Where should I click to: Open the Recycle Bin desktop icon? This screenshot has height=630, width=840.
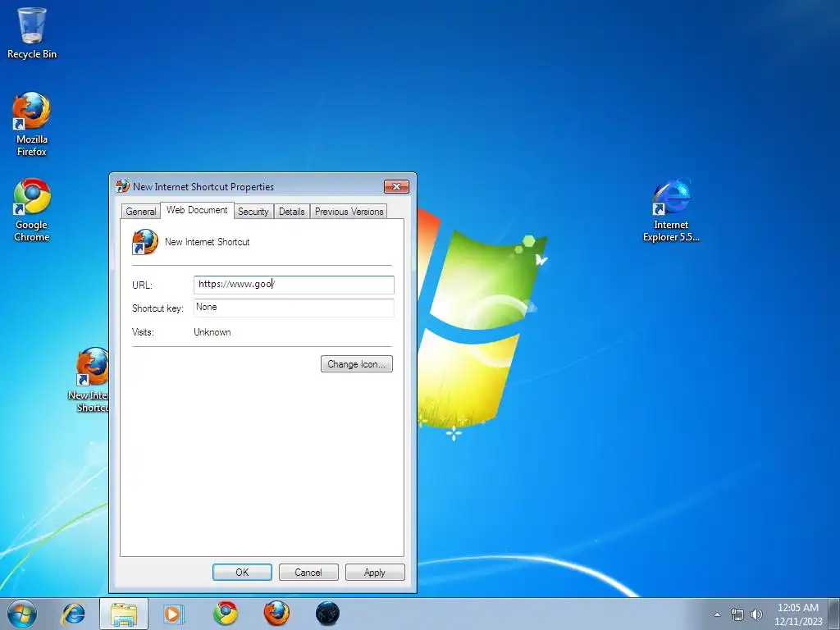(x=32, y=33)
